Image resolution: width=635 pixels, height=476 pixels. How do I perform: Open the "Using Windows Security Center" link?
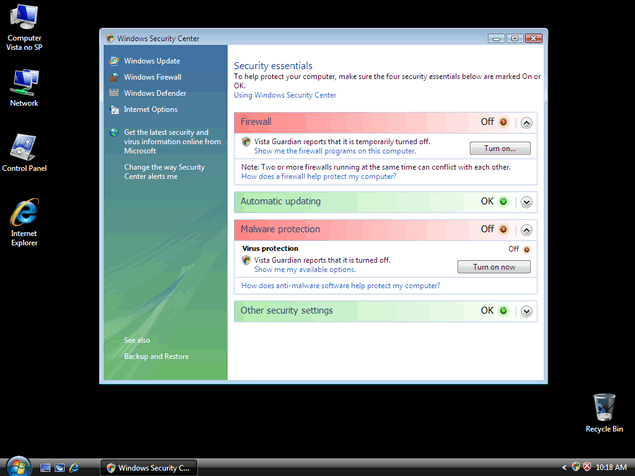click(285, 96)
